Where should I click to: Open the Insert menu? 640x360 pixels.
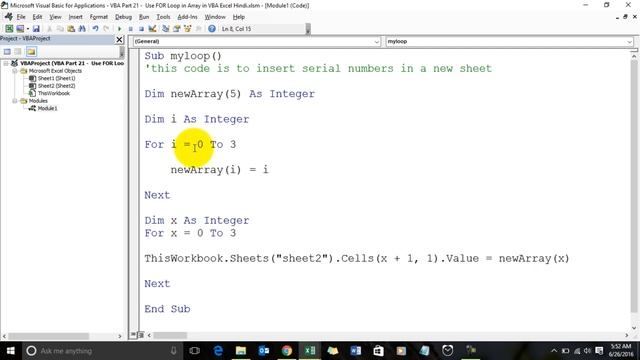[76, 17]
